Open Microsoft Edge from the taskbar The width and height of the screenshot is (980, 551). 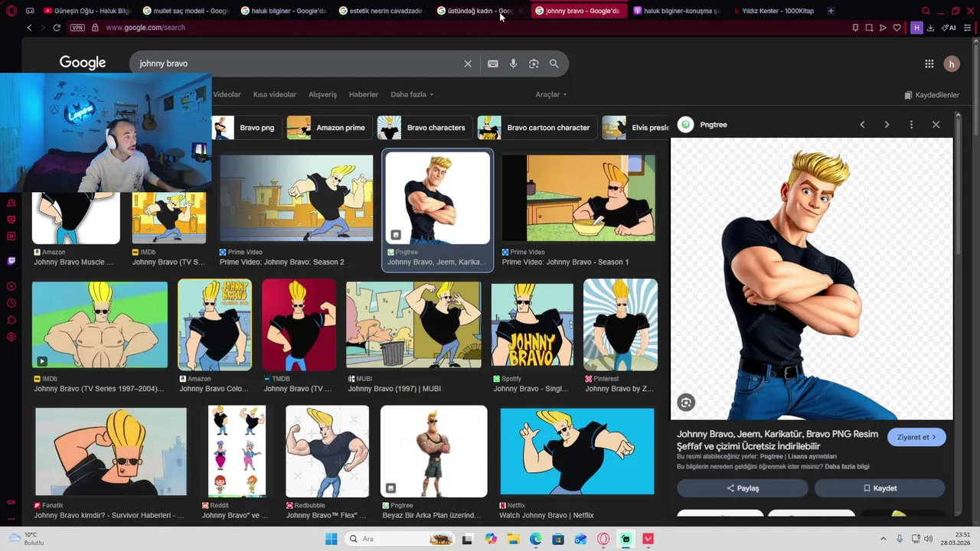pos(536,539)
